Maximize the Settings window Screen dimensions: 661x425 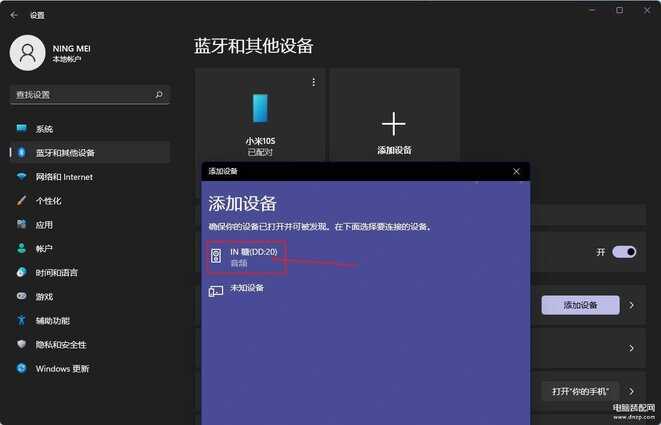pyautogui.click(x=619, y=10)
